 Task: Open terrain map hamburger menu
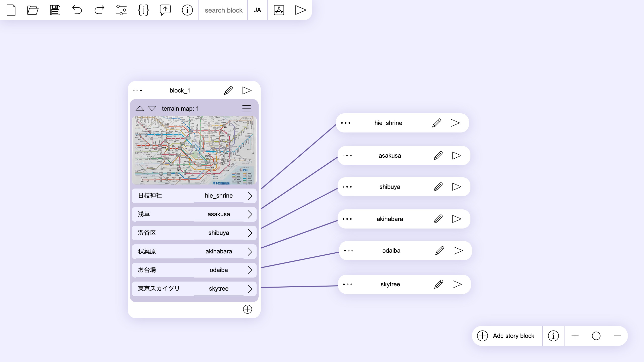click(x=247, y=108)
